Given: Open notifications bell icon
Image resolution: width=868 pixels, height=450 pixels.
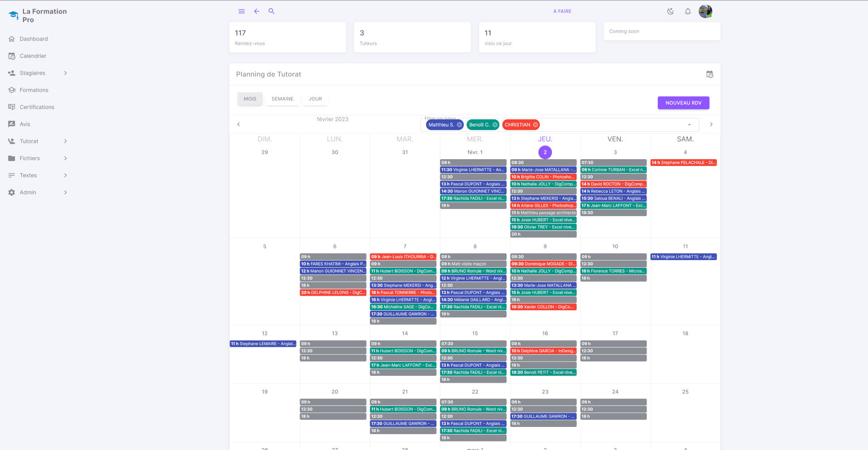Looking at the screenshot, I should [x=688, y=11].
